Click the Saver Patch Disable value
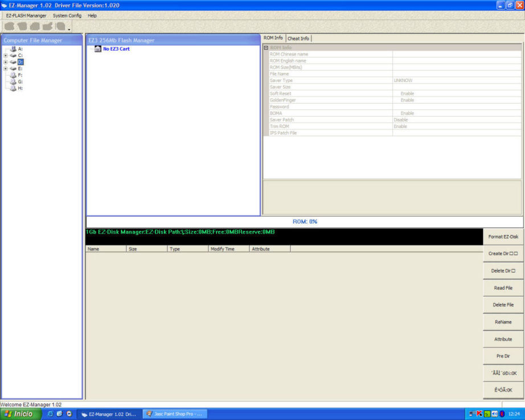The width and height of the screenshot is (525, 420). pyautogui.click(x=401, y=120)
